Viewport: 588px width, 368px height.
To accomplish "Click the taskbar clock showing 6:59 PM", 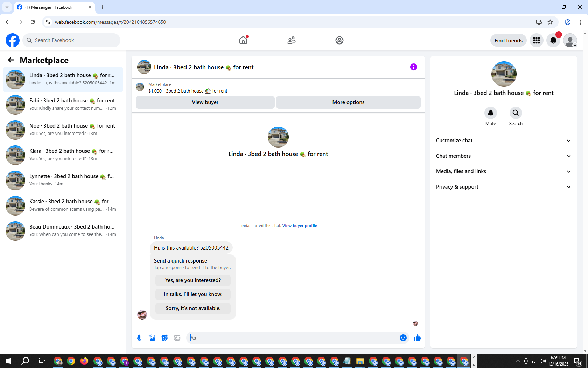I will pyautogui.click(x=558, y=361).
